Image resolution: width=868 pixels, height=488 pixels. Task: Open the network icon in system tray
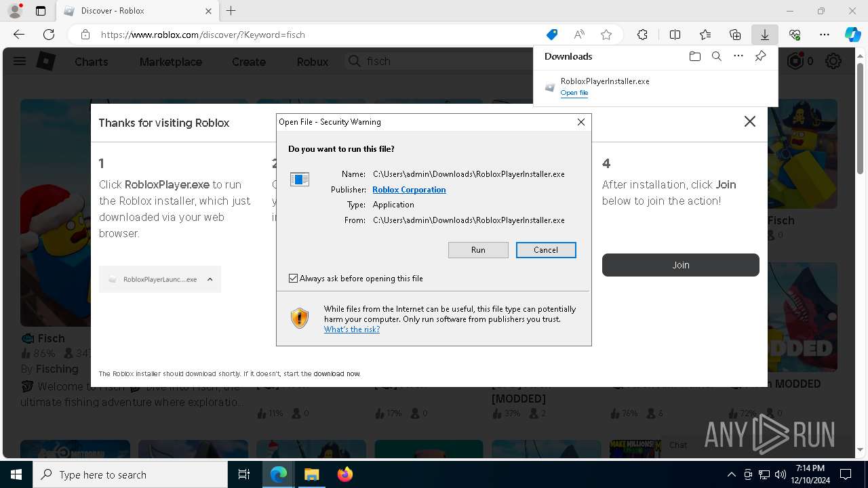coord(764,474)
